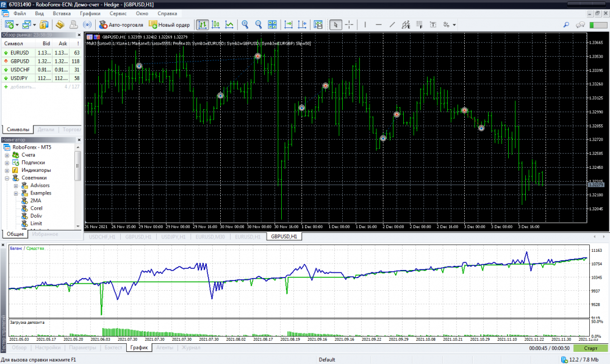
Task: Click the new chart toolbar icon
Action: tap(9, 25)
